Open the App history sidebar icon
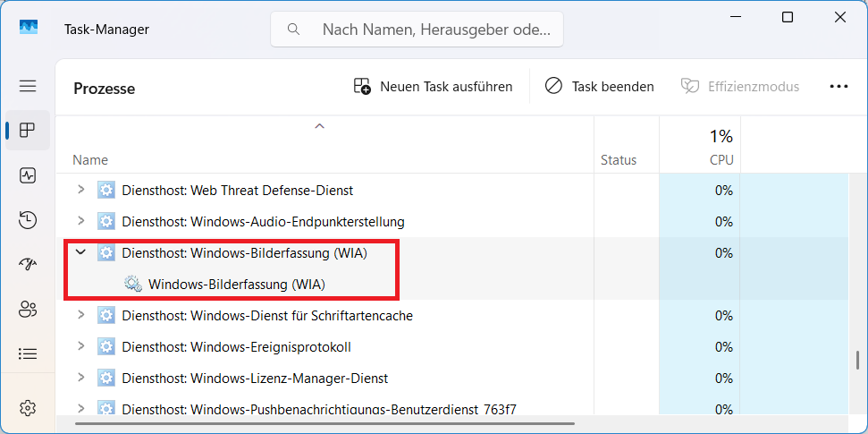This screenshot has width=868, height=434. point(28,220)
